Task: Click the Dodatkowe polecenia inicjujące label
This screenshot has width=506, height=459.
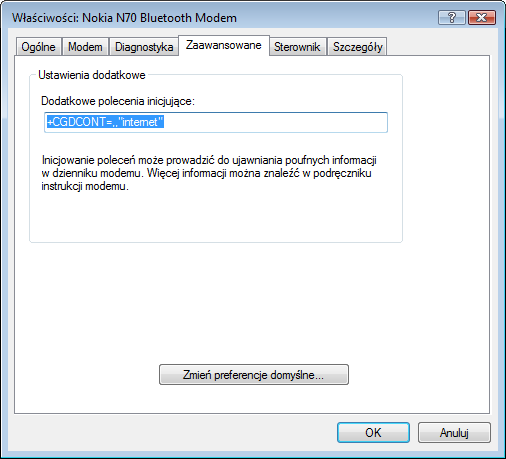Action: (118, 101)
